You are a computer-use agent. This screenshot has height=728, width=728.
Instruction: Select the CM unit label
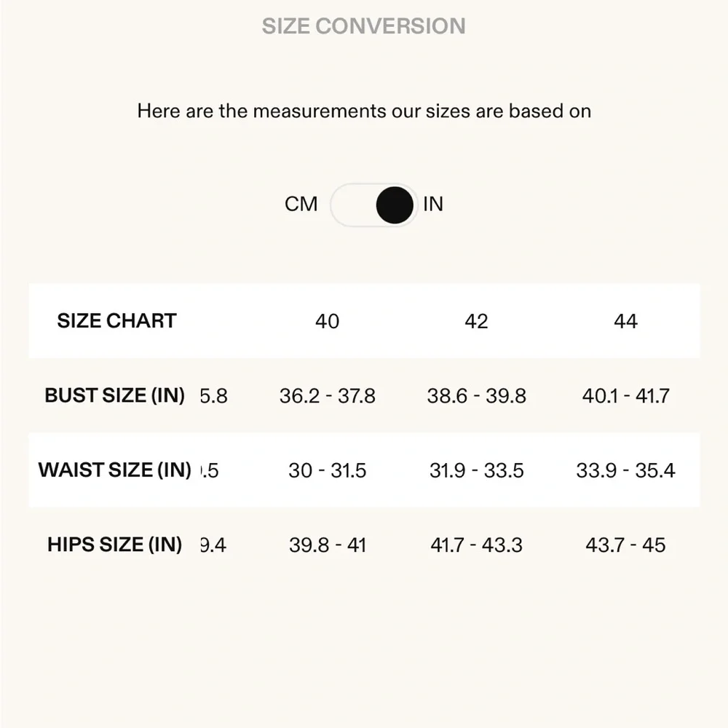[301, 205]
